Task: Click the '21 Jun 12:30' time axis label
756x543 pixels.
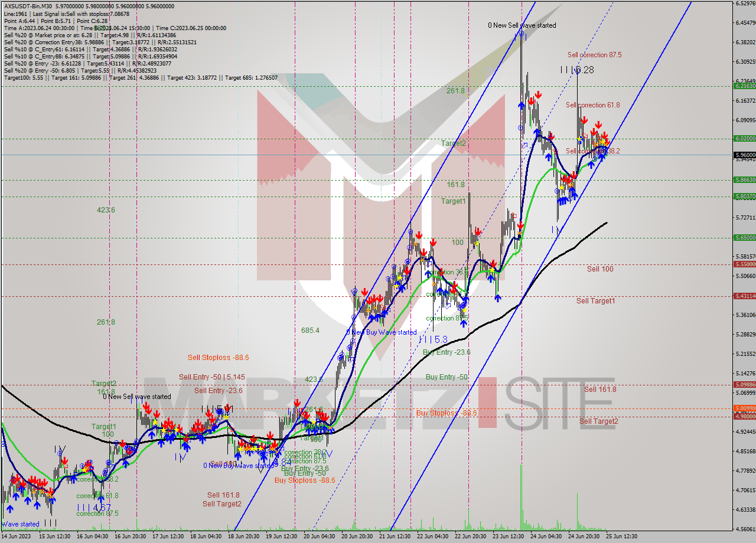Action: [x=395, y=537]
